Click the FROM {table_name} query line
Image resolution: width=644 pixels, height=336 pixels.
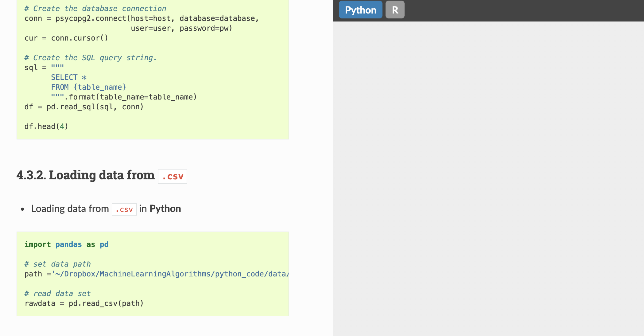89,87
